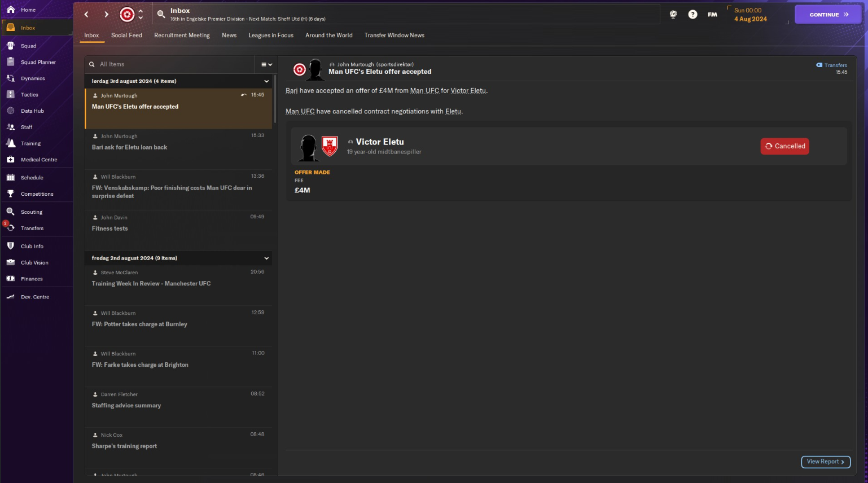The image size is (868, 483).
Task: Select the Inbox sidebar icon
Action: pyautogui.click(x=10, y=28)
